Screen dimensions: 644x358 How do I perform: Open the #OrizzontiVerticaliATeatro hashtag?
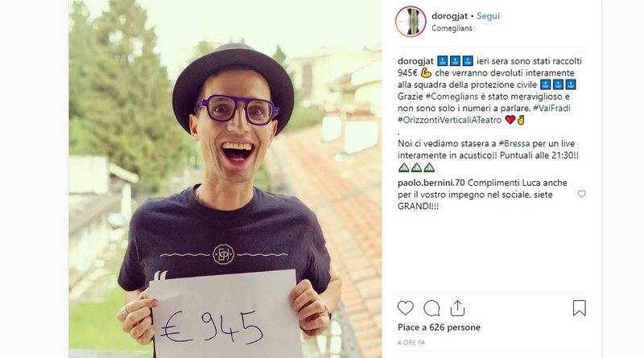(450, 120)
